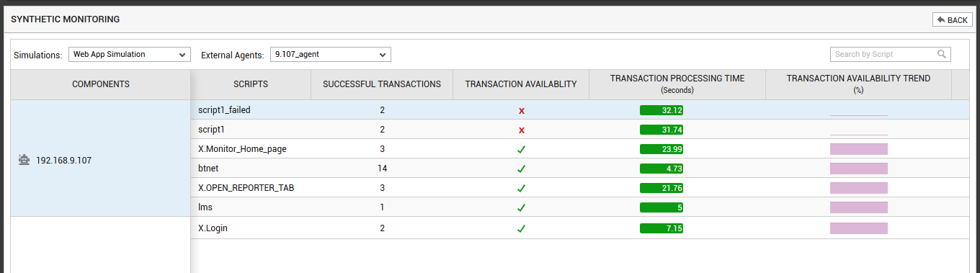Screen dimensions: 980x273
Task: Click successful transactions count 14 for btnet
Action: pyautogui.click(x=382, y=169)
